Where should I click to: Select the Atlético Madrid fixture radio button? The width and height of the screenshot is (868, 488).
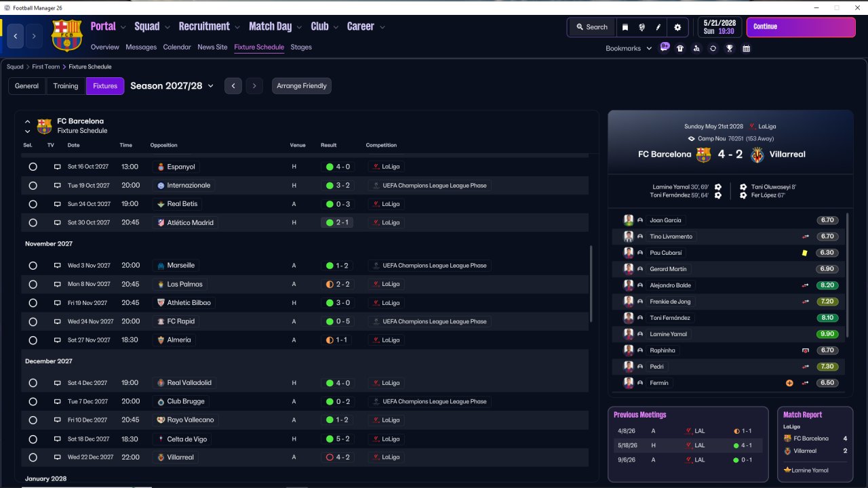[33, 222]
